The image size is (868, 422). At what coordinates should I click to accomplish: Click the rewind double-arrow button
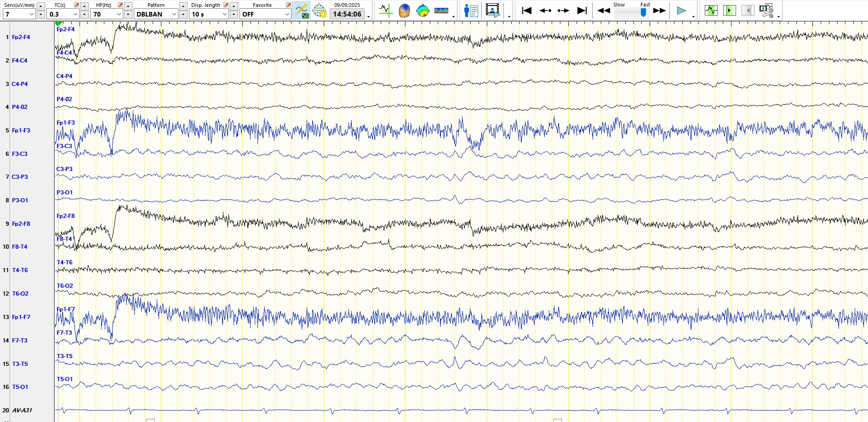[604, 11]
